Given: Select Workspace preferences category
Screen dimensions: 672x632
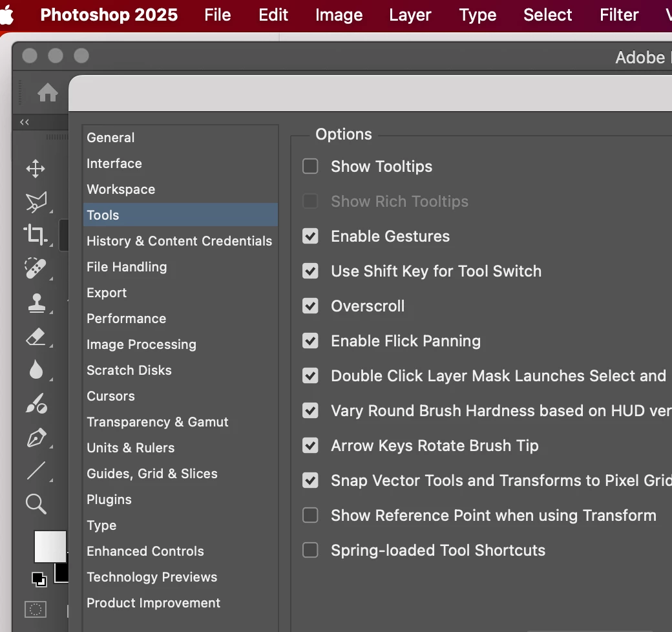Looking at the screenshot, I should point(180,189).
